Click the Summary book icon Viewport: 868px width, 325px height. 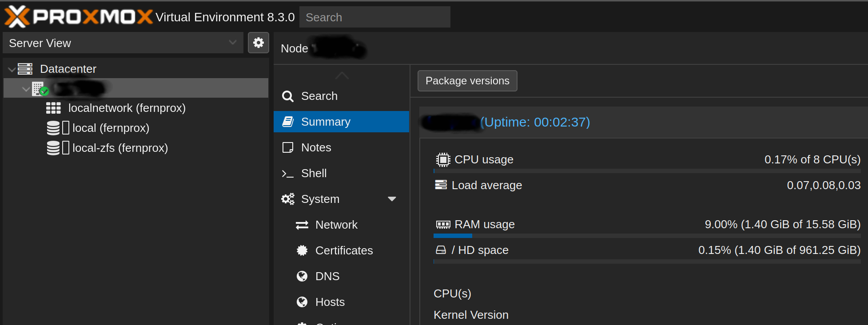coord(288,122)
